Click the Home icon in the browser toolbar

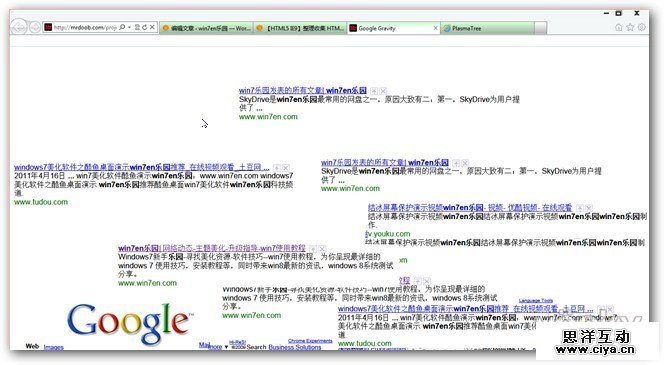[x=619, y=27]
